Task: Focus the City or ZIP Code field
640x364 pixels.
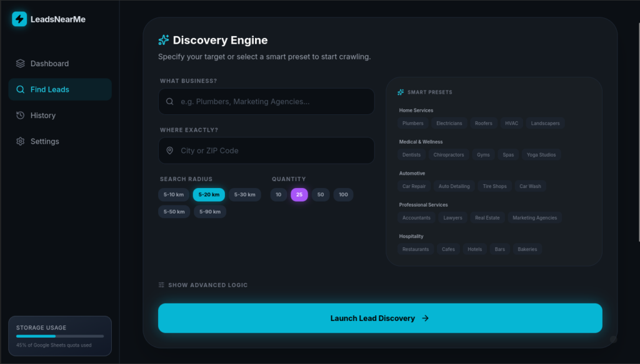Action: click(x=266, y=150)
